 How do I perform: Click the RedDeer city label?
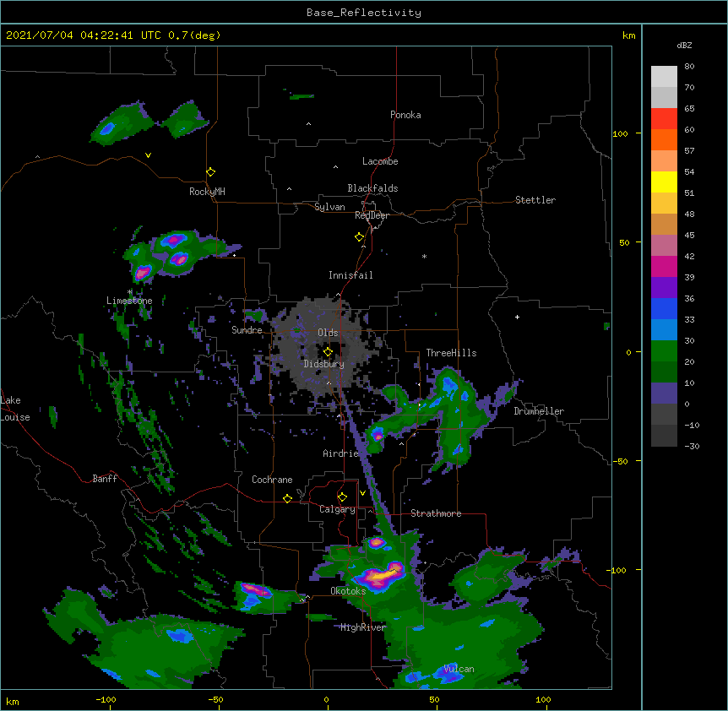pyautogui.click(x=372, y=215)
